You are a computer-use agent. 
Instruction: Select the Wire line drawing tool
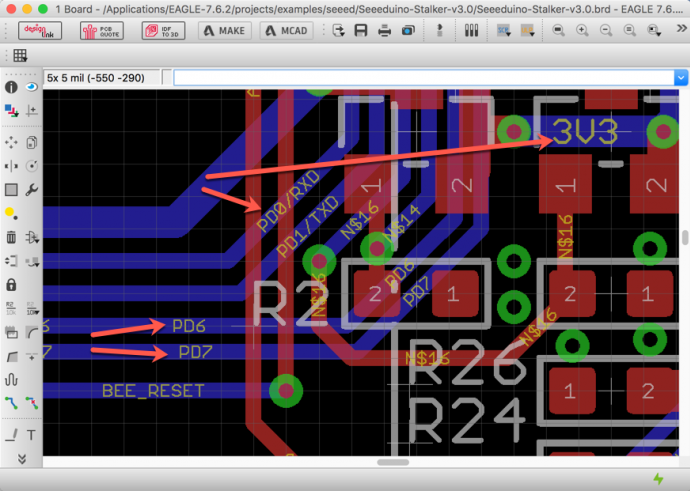pyautogui.click(x=11, y=435)
